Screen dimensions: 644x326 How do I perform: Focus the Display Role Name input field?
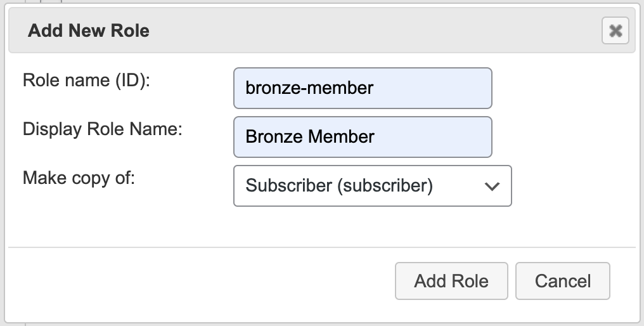(x=363, y=136)
